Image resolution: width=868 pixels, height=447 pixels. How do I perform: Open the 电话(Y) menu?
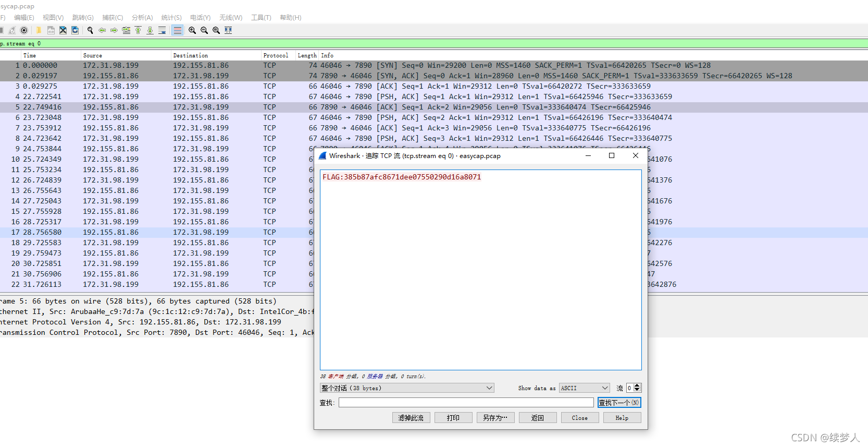tap(201, 18)
